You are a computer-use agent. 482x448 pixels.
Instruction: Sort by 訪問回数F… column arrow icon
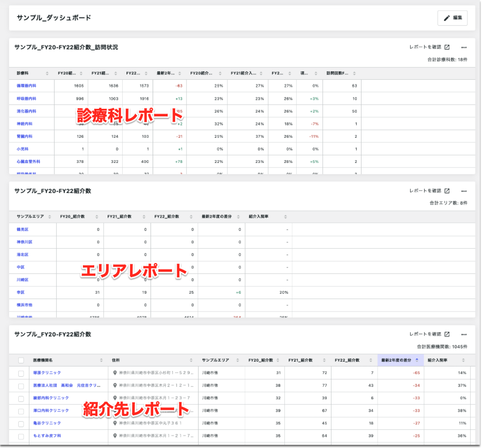point(355,73)
